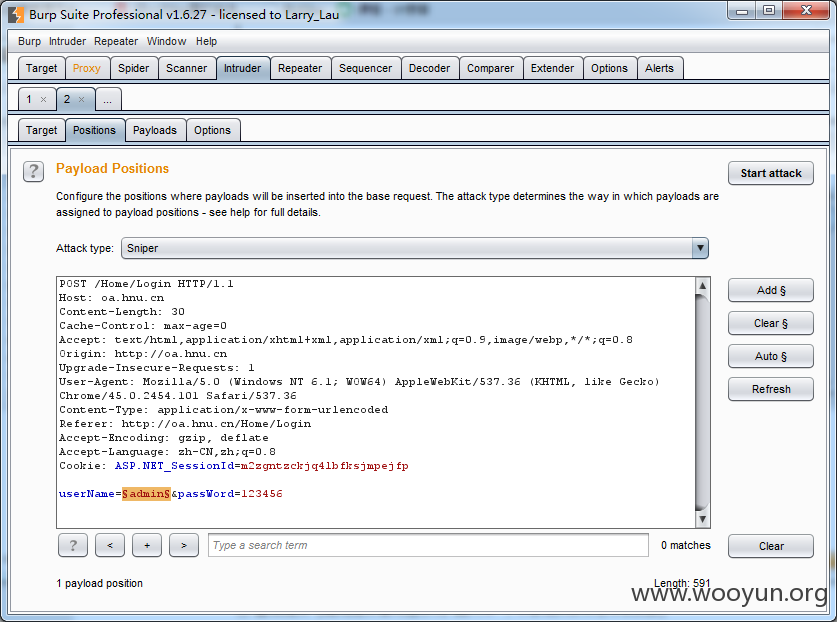Click the request editor scroll up arrow

tap(702, 286)
